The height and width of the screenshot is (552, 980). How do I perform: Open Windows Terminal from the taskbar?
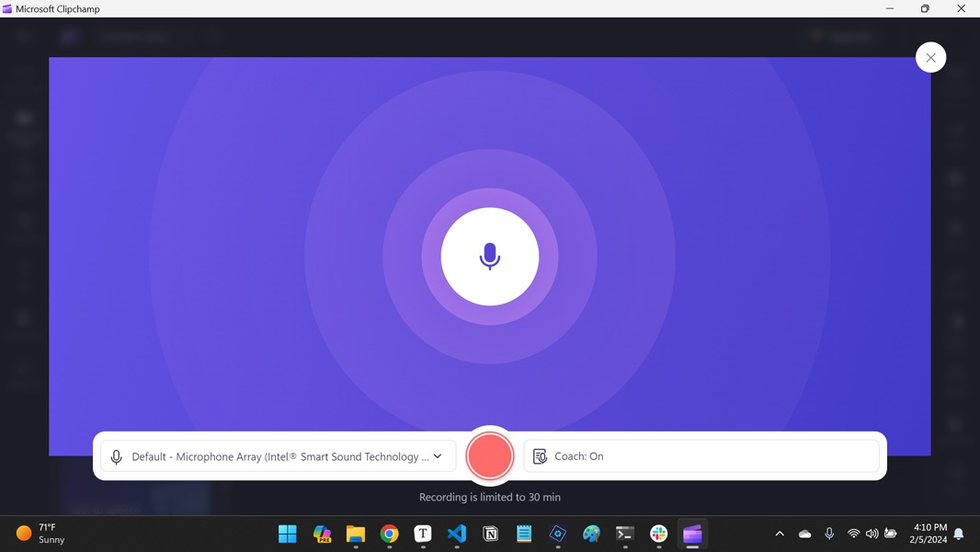625,534
